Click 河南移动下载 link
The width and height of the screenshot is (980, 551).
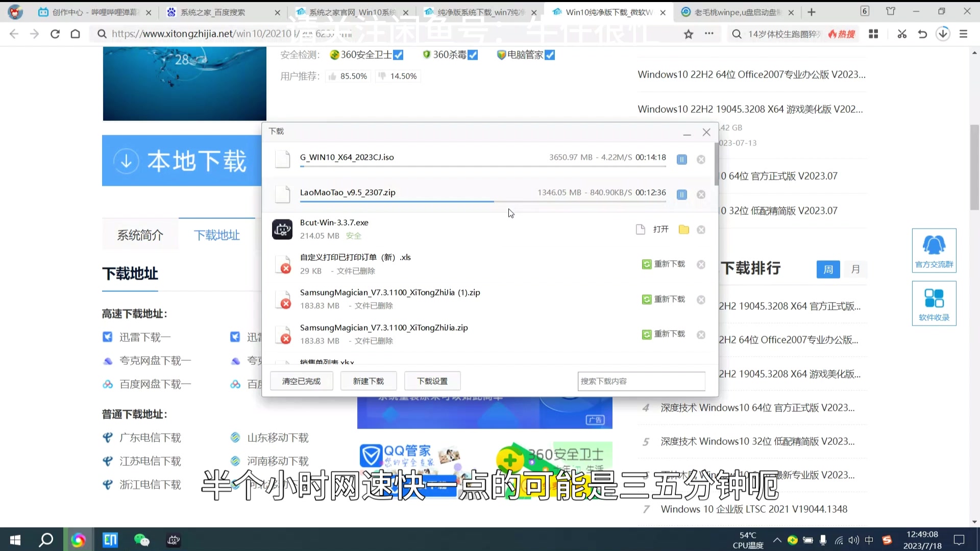click(x=278, y=461)
